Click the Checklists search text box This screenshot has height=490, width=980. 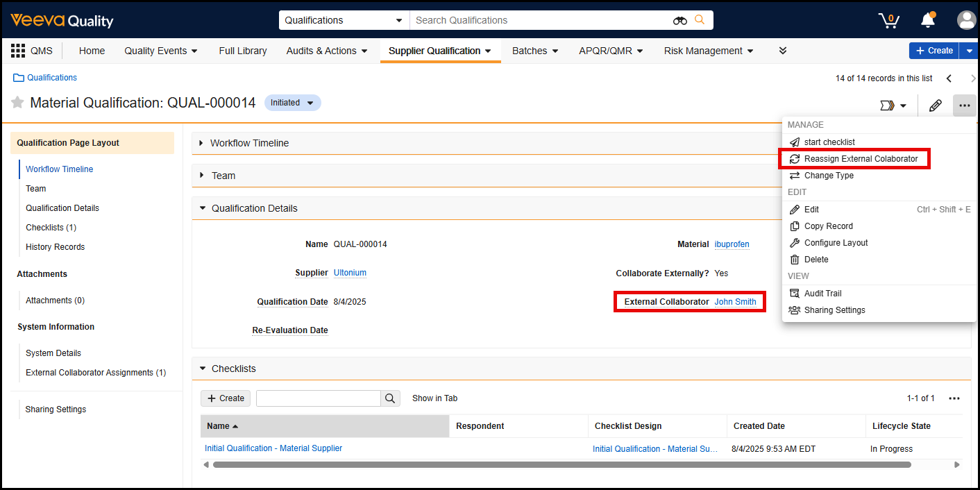(x=319, y=398)
